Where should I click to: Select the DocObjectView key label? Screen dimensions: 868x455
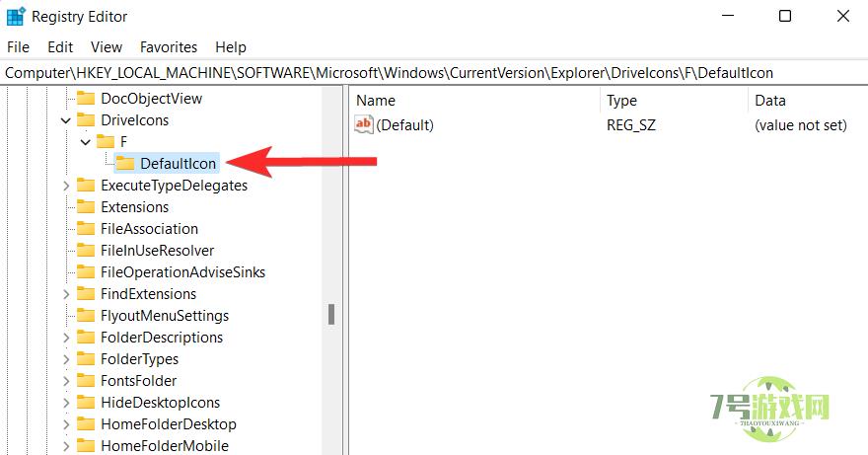coord(152,99)
